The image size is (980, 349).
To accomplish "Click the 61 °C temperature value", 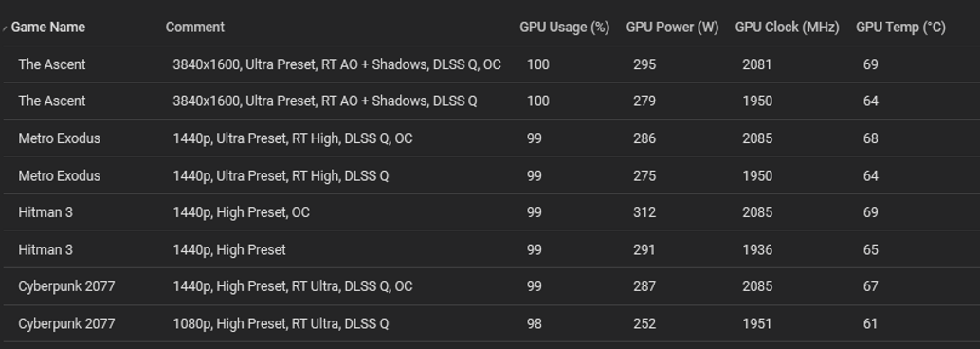I will tap(871, 323).
